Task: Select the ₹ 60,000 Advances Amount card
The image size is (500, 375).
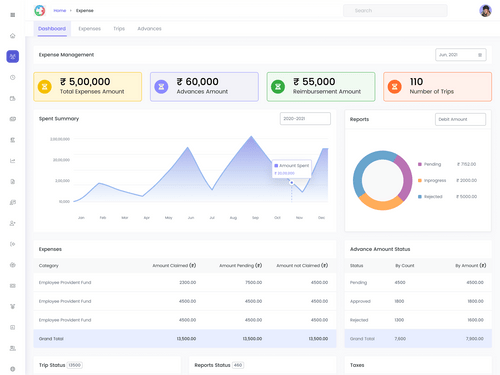Action: click(204, 87)
